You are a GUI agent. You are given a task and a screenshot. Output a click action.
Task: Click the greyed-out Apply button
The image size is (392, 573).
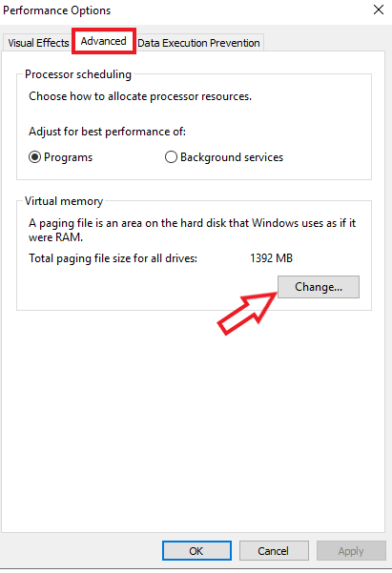351,551
